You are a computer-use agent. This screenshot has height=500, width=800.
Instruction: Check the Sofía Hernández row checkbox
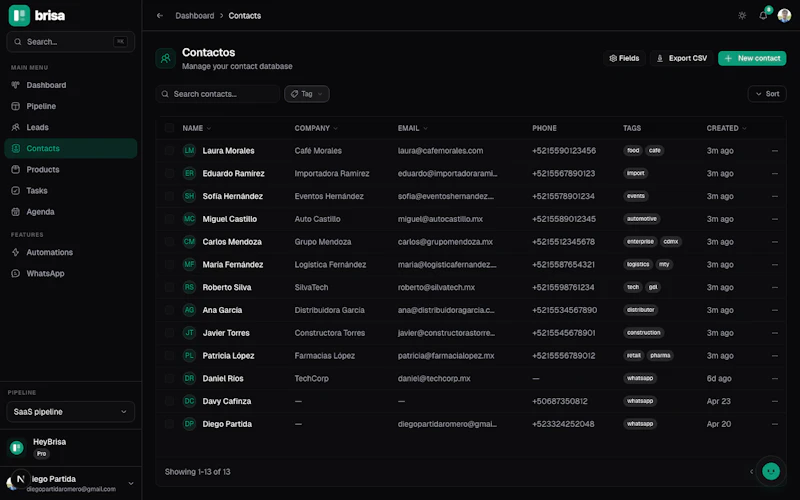point(169,196)
